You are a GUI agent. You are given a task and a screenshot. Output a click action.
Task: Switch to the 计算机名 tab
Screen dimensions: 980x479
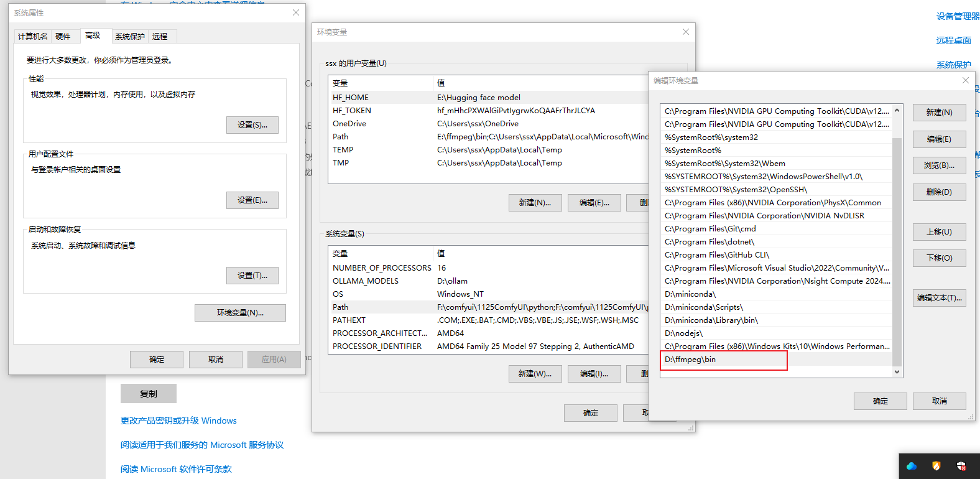coord(32,36)
